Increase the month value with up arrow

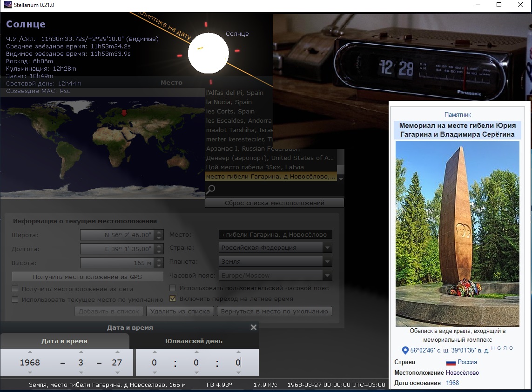tap(81, 352)
